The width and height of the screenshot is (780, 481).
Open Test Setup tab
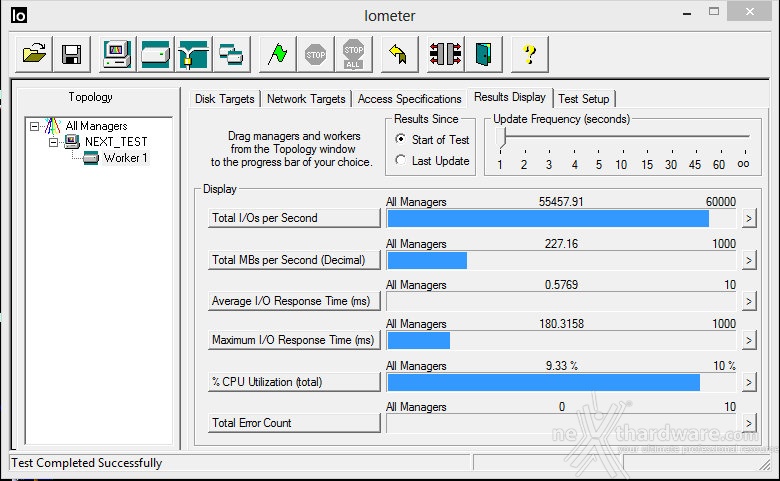pyautogui.click(x=584, y=98)
